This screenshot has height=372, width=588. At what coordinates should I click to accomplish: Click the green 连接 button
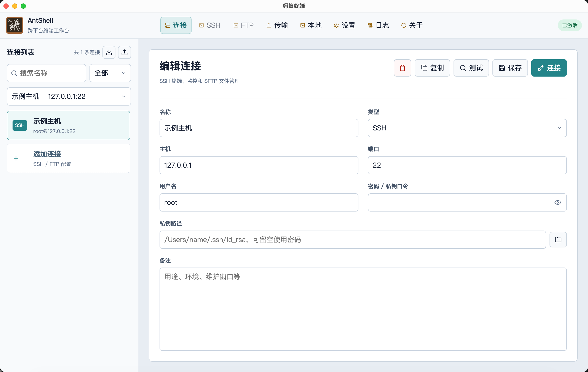(x=549, y=68)
